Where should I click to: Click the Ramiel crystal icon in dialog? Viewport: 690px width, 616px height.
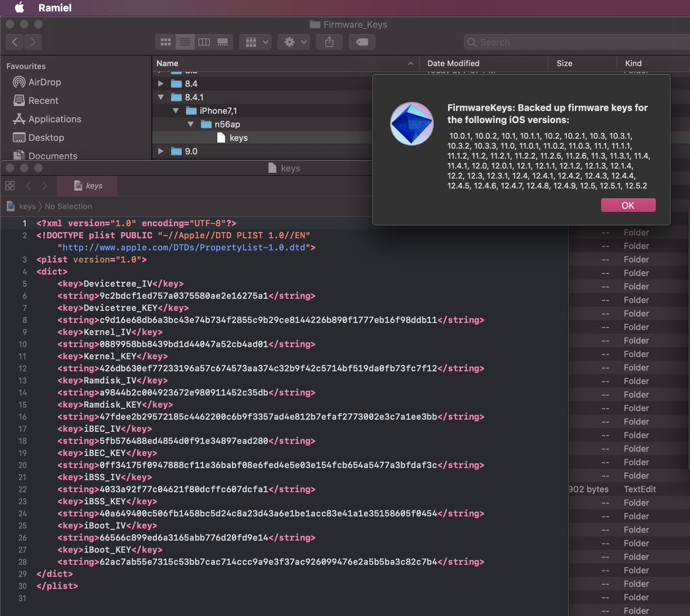point(412,124)
